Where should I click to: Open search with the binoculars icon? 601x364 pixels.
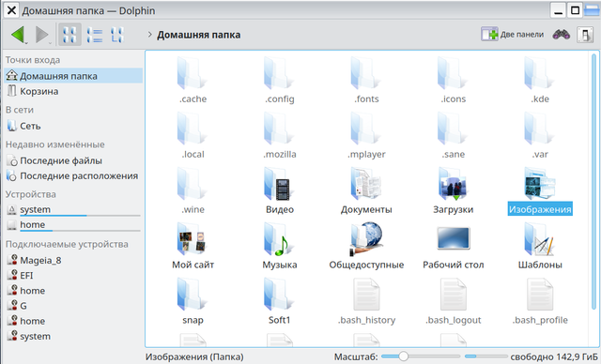[x=562, y=35]
